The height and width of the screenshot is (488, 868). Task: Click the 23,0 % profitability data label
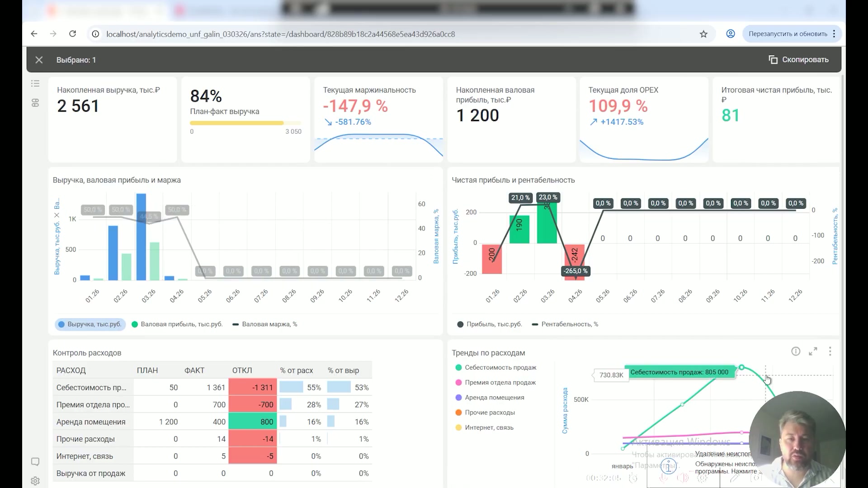click(x=548, y=197)
